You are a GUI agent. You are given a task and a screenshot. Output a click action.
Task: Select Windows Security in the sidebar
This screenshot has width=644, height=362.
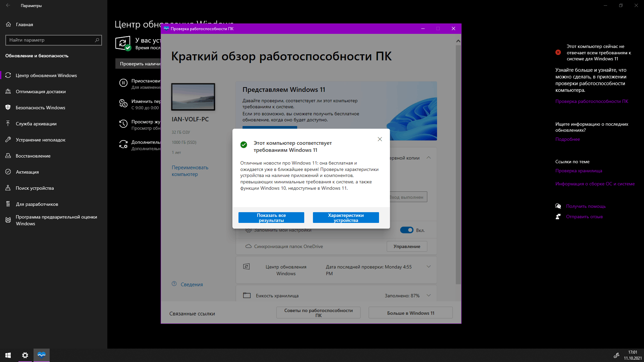point(54,108)
